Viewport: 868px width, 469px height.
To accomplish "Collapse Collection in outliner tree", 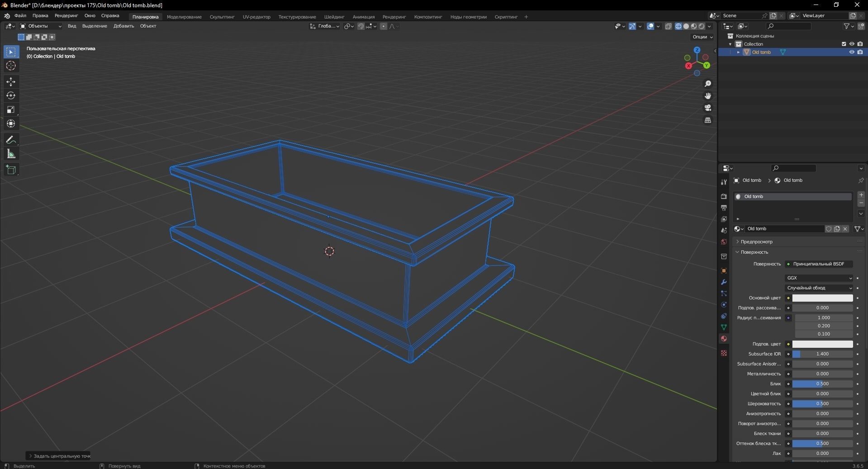I will (x=730, y=44).
